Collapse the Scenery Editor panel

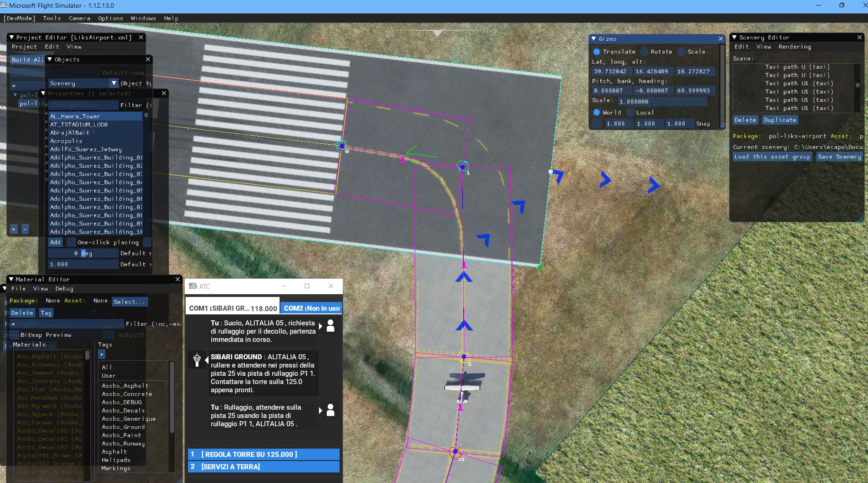point(734,38)
